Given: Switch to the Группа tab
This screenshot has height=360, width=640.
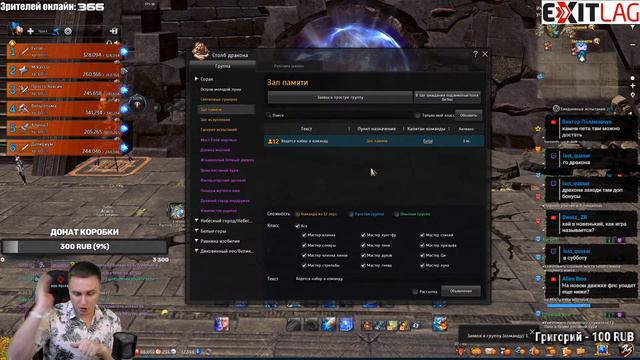Looking at the screenshot, I should [222, 66].
